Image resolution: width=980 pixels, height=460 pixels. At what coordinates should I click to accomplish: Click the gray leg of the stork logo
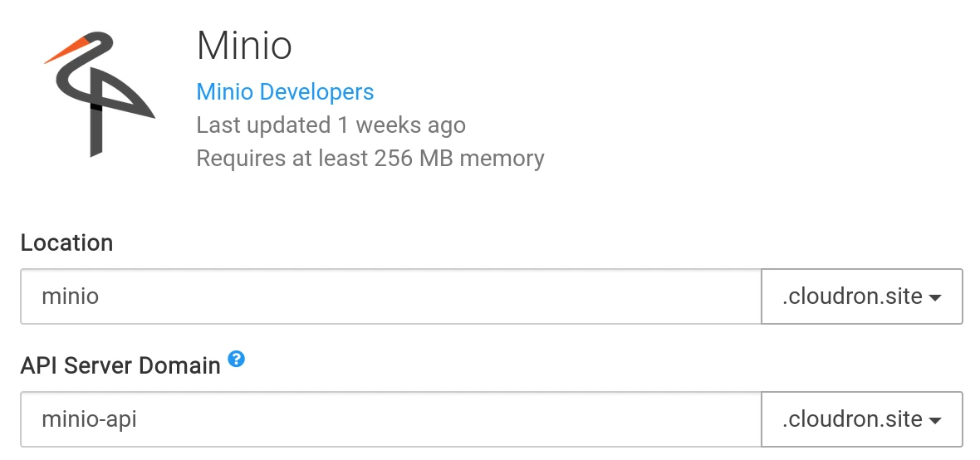97,133
